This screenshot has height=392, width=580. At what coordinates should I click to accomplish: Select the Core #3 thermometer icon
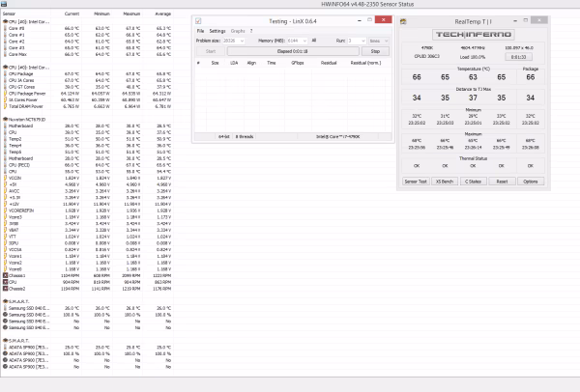tap(5, 47)
